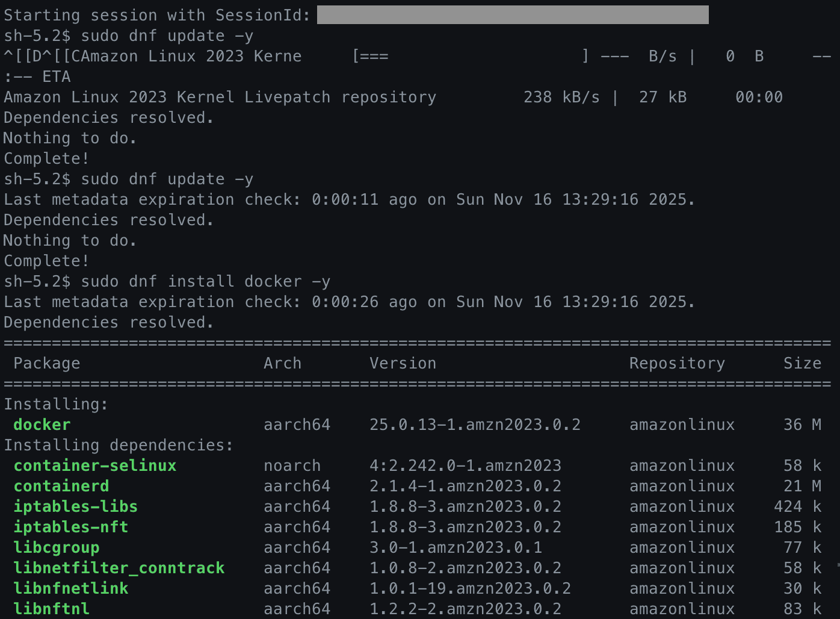
Task: Click the Version column header
Action: pos(403,363)
